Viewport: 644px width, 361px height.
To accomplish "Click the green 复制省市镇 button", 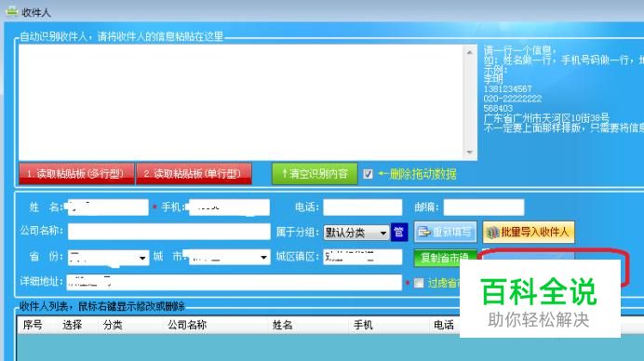I will (445, 258).
